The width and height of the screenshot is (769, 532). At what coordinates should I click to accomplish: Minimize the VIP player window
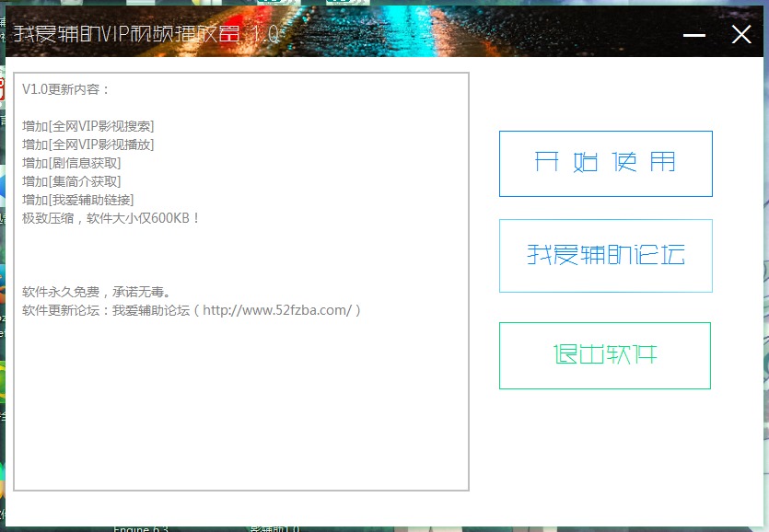tap(694, 35)
